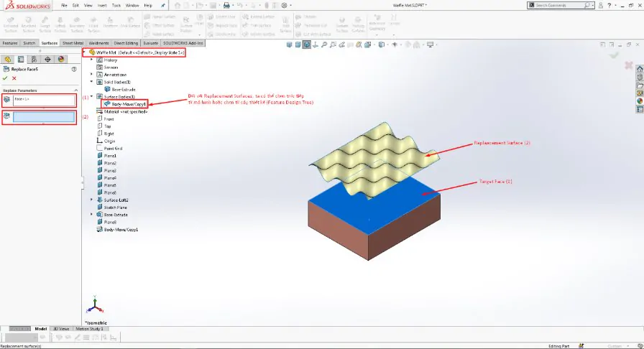This screenshot has height=349, width=644.
Task: Open the View Settings monitor icon
Action: tap(430, 45)
